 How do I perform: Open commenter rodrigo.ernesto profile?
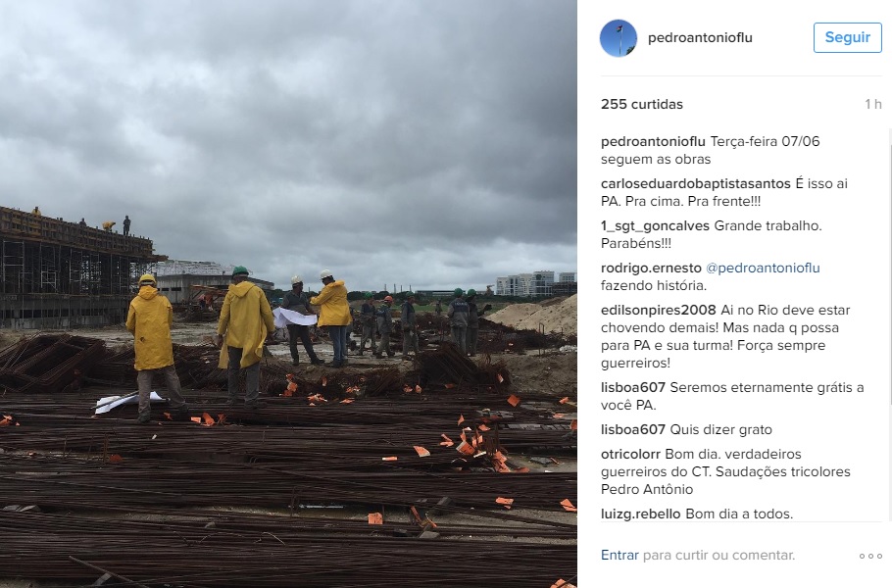(651, 268)
